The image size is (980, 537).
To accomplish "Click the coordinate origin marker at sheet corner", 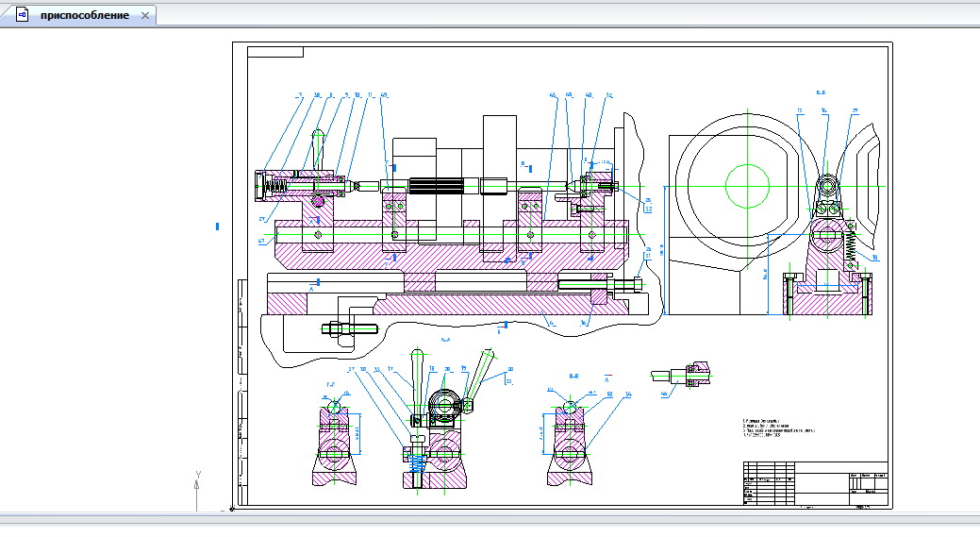I will [x=232, y=509].
